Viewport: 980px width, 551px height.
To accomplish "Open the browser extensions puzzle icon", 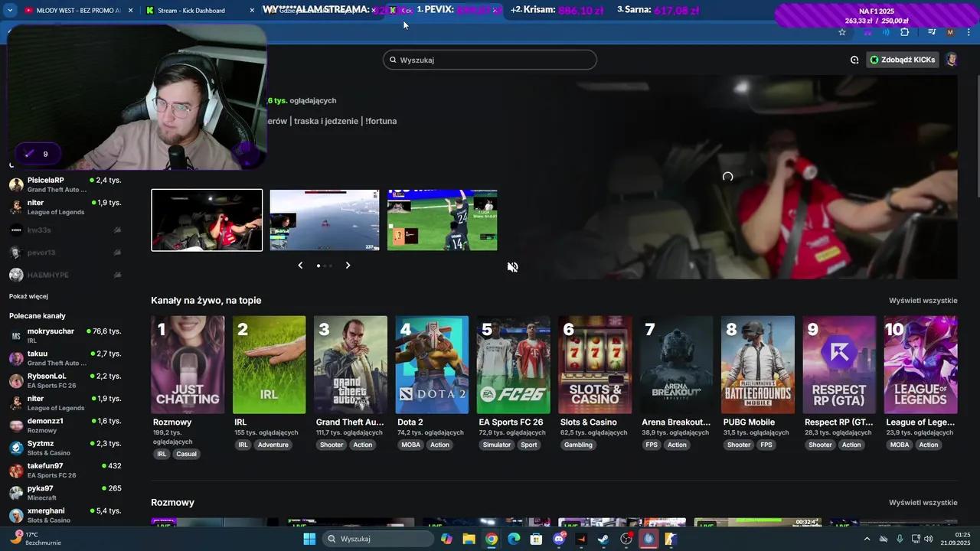I will [x=905, y=32].
